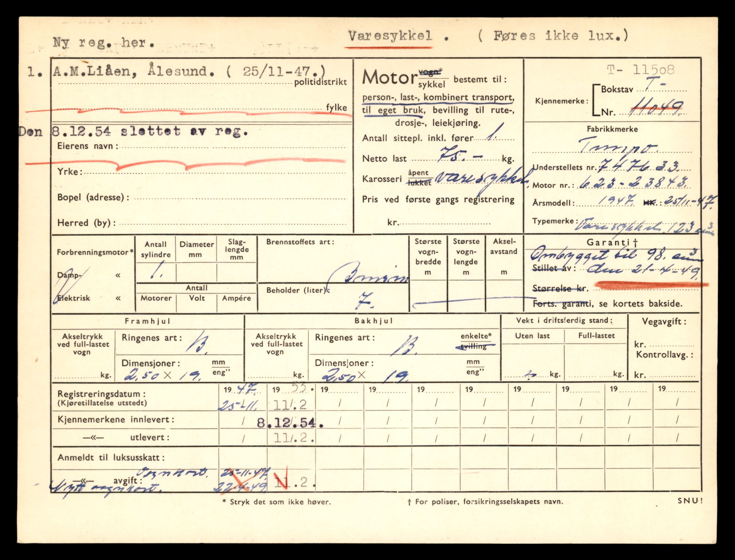Click 'Den 8.12.54 slettet av reg.' line
The width and height of the screenshot is (735, 560).
[x=134, y=131]
